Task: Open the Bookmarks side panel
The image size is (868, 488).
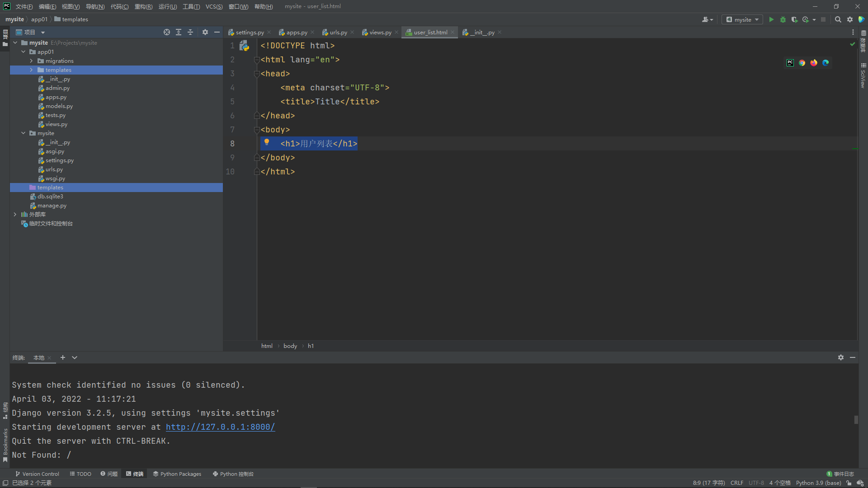Action: 5,445
